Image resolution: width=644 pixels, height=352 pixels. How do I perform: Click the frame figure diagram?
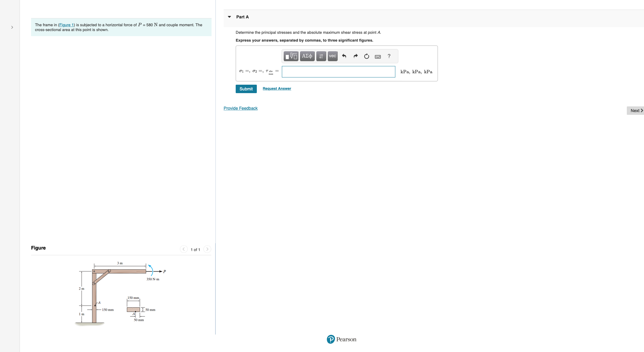(121, 292)
